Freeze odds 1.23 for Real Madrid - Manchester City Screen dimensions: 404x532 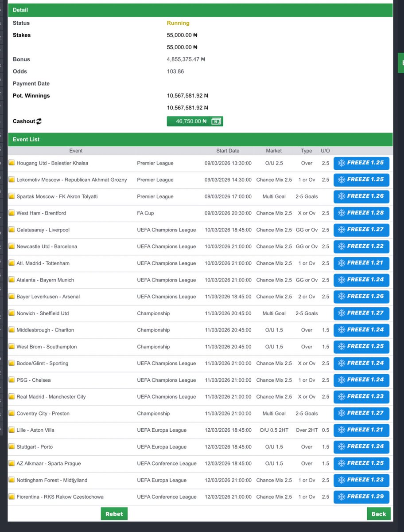point(361,397)
